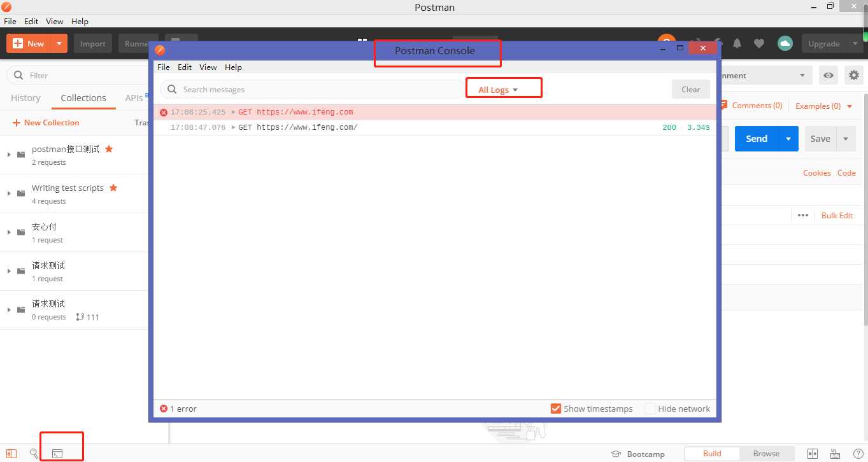This screenshot has width=868, height=462.
Task: Click the collections Filter field
Action: click(79, 75)
